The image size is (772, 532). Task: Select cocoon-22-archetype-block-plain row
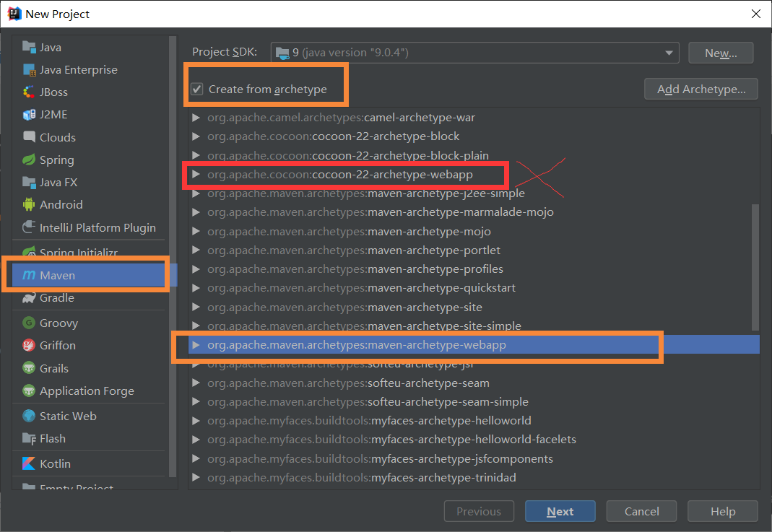point(474,155)
